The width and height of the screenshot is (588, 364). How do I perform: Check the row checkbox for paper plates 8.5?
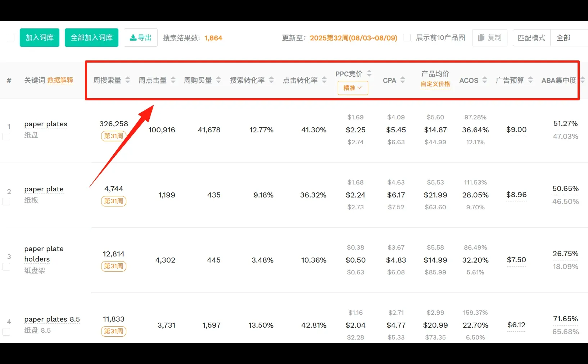[x=6, y=332]
